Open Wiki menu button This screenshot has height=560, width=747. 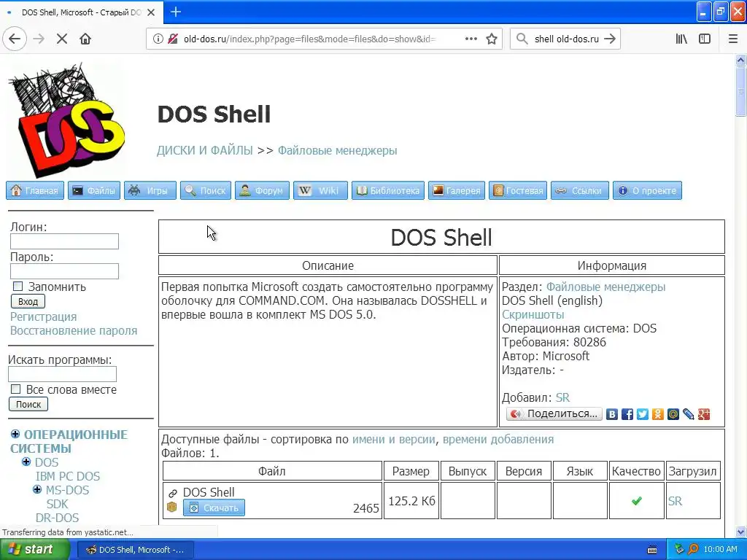pyautogui.click(x=320, y=190)
